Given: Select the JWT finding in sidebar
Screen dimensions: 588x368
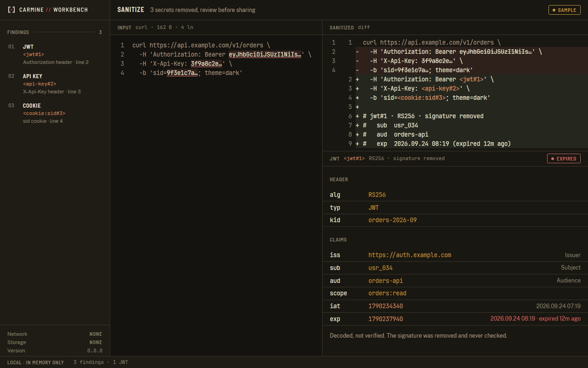Looking at the screenshot, I should point(55,54).
